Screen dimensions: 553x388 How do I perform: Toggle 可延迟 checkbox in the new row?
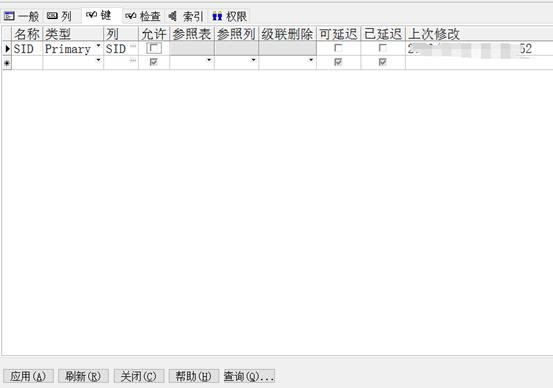338,62
